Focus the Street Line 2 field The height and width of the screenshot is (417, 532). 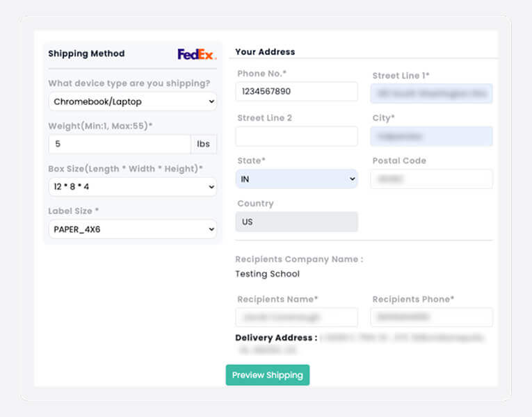tap(297, 136)
